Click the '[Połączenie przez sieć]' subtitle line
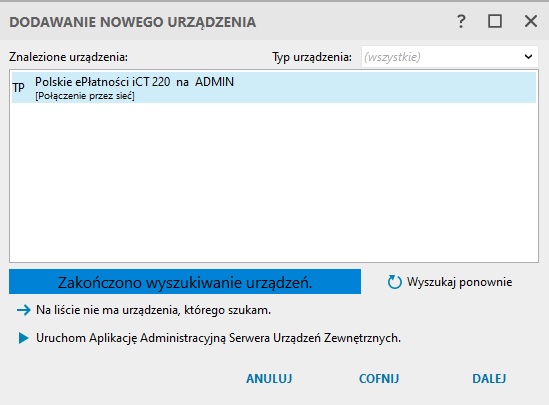The image size is (549, 405). point(85,96)
